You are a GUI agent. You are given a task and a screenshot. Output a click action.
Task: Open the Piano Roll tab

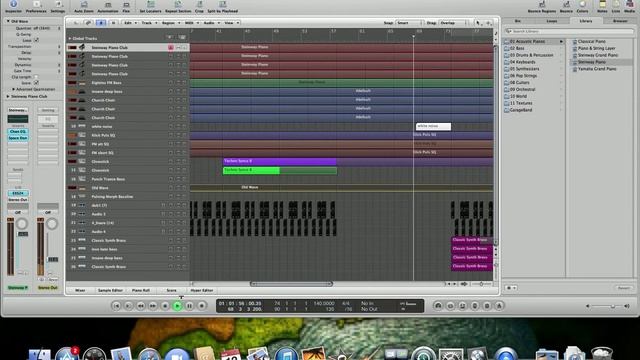click(x=140, y=290)
